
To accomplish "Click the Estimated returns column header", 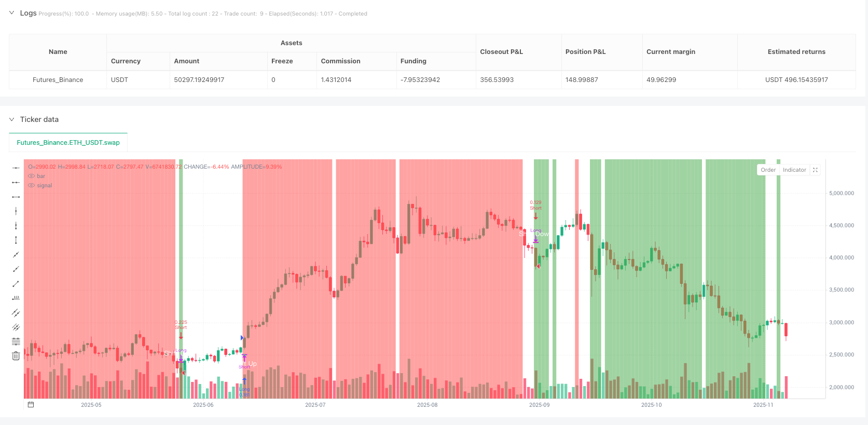I will click(796, 52).
